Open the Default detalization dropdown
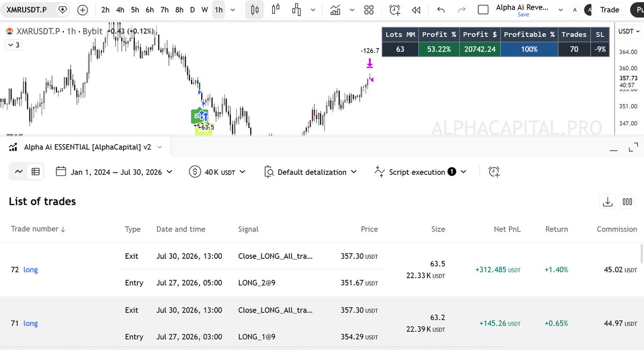644x350 pixels. 311,172
